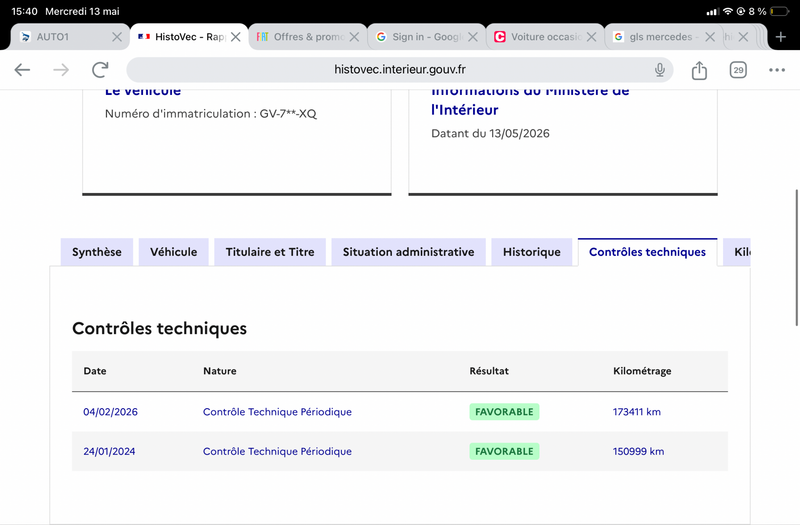The image size is (800, 525).
Task: Click the FAVORABLE badge for 24/01/2024
Action: pos(504,452)
